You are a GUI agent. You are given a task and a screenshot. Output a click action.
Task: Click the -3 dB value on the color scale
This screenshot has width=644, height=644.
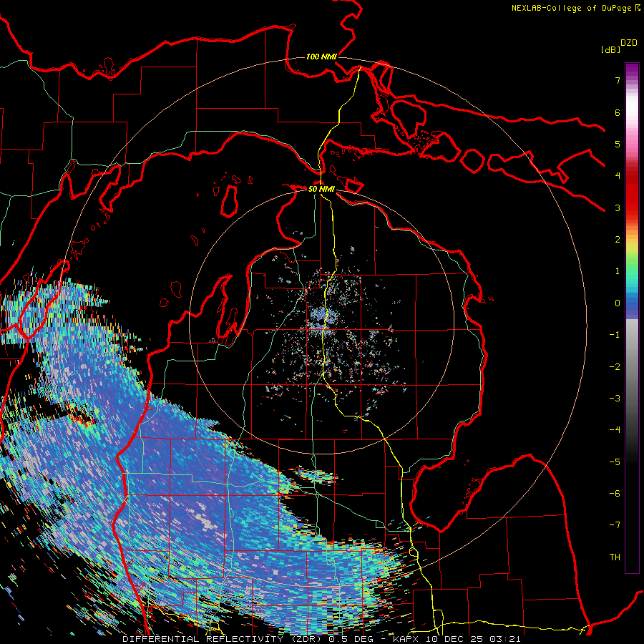click(x=615, y=399)
